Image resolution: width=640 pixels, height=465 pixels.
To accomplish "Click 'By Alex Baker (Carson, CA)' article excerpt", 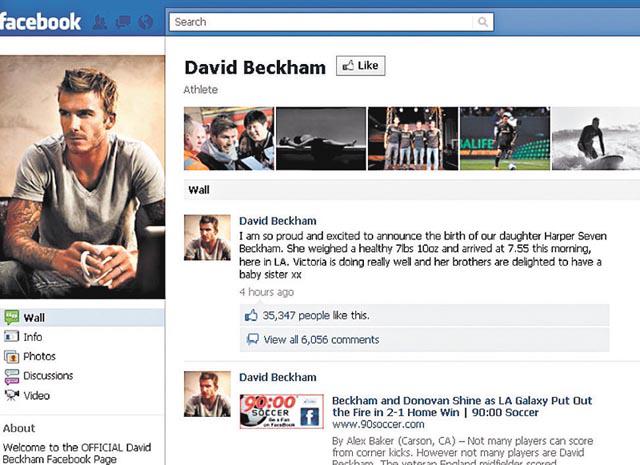I will tap(462, 452).
